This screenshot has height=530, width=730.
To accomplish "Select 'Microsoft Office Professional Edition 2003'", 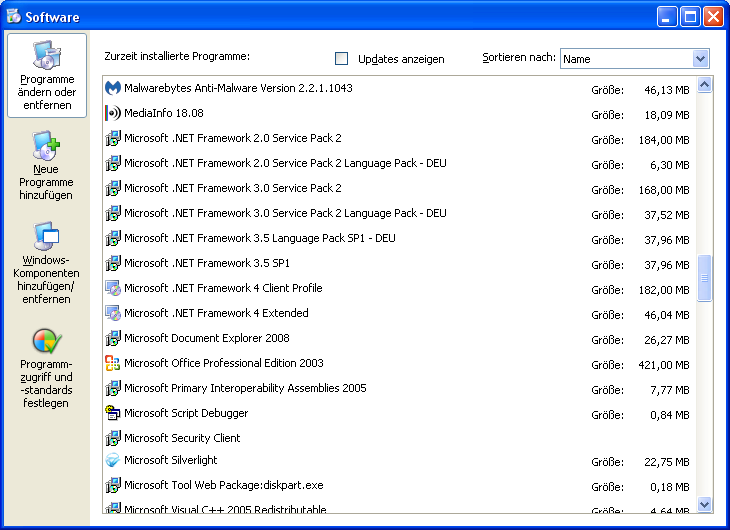I will pyautogui.click(x=399, y=363).
